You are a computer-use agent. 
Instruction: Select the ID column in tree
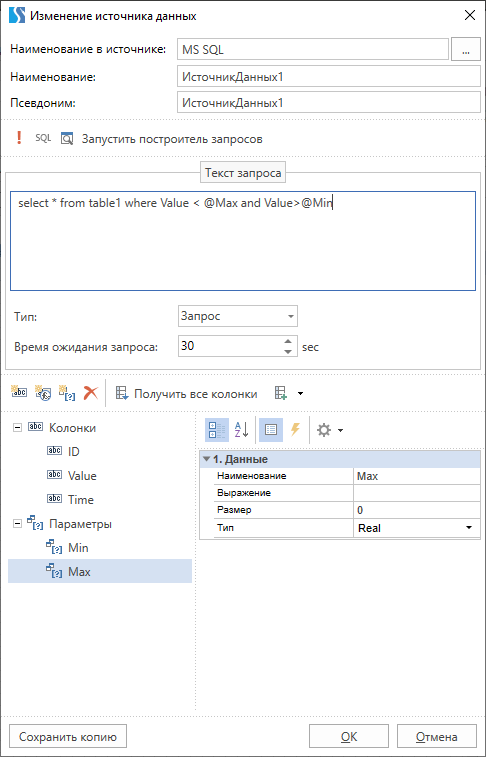click(x=73, y=451)
